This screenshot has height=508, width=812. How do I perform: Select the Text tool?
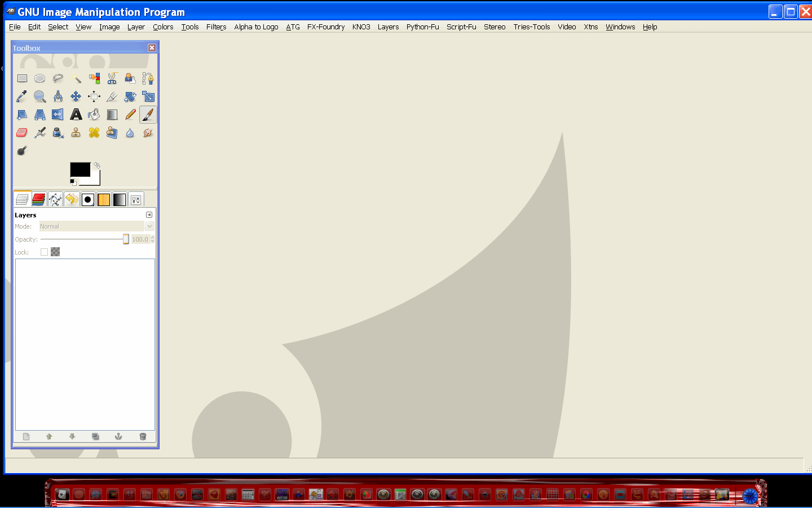pyautogui.click(x=76, y=115)
